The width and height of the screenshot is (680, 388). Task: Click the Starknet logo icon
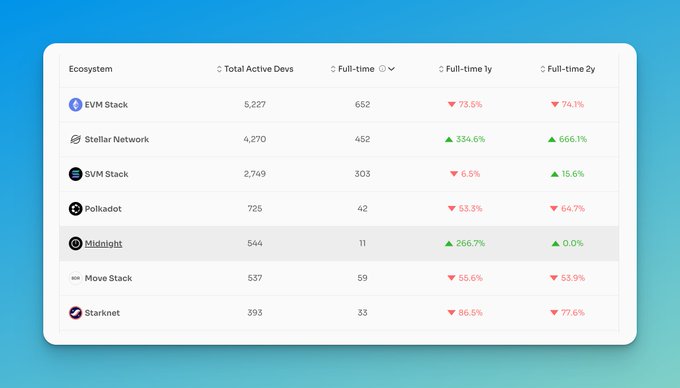(75, 313)
